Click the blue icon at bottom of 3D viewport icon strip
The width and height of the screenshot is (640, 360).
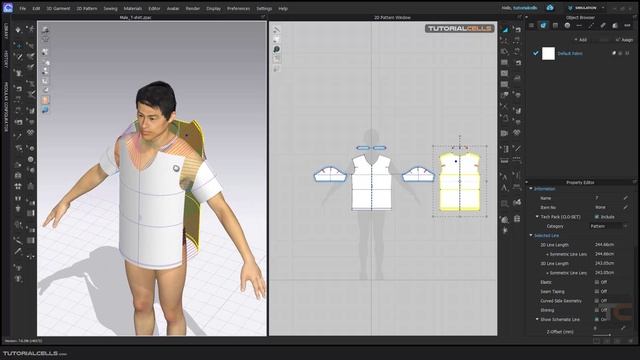(x=45, y=110)
